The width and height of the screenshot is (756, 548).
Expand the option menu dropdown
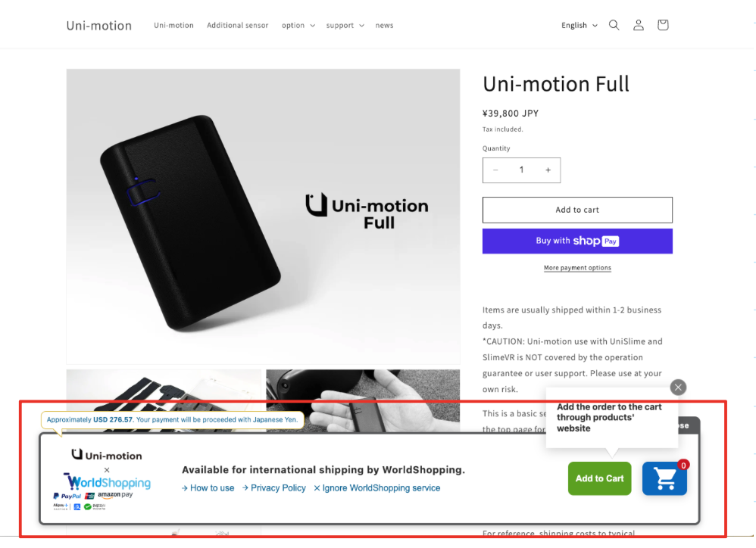pyautogui.click(x=298, y=26)
